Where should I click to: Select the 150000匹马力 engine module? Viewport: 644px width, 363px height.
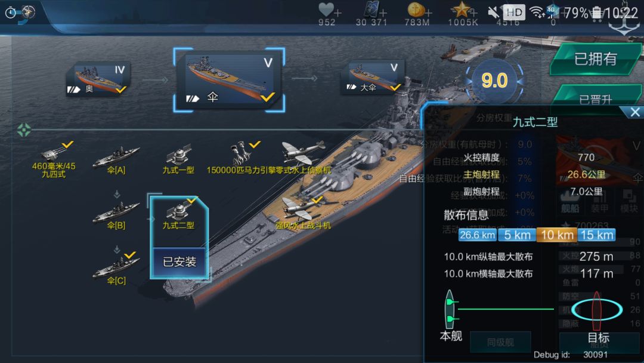tap(241, 159)
